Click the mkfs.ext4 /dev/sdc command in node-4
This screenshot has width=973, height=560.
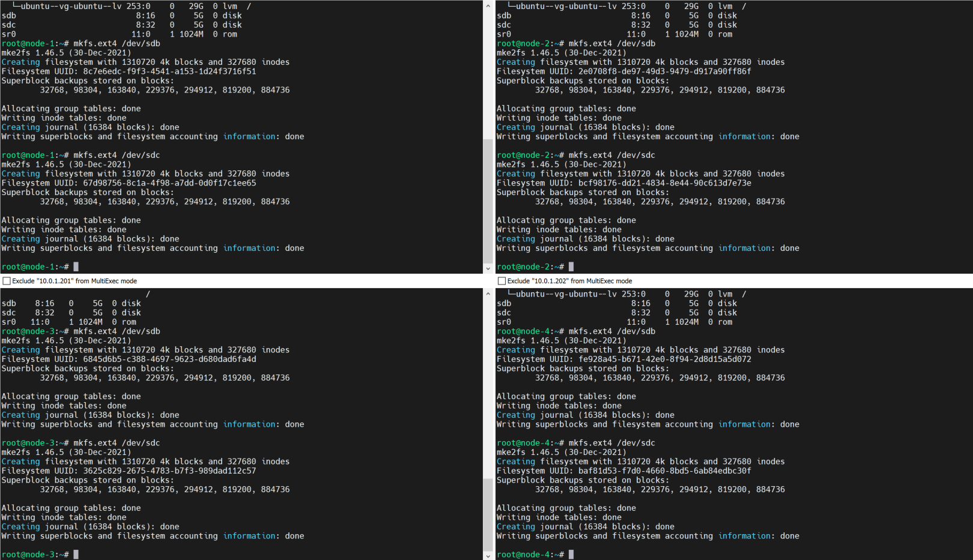(x=611, y=443)
